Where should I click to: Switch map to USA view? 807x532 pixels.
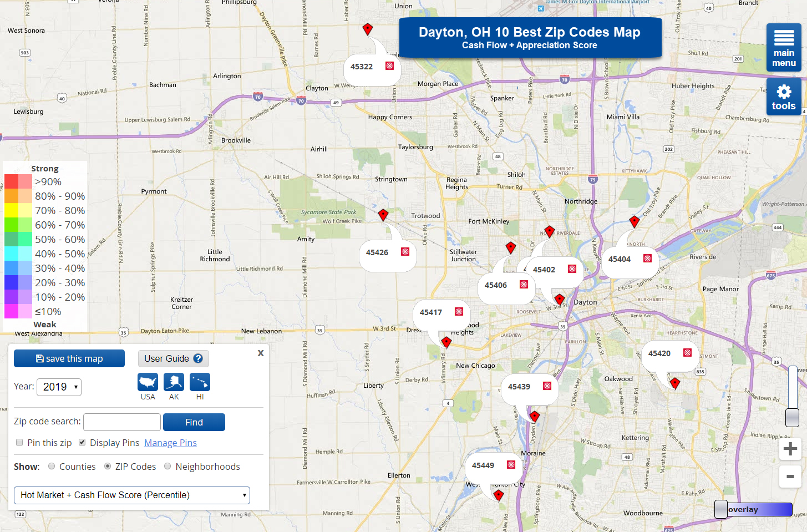click(148, 382)
